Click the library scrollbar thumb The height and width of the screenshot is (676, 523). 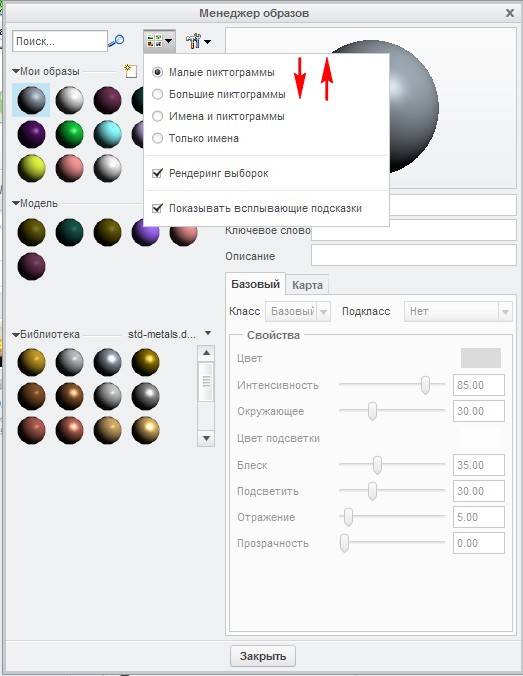pos(206,382)
